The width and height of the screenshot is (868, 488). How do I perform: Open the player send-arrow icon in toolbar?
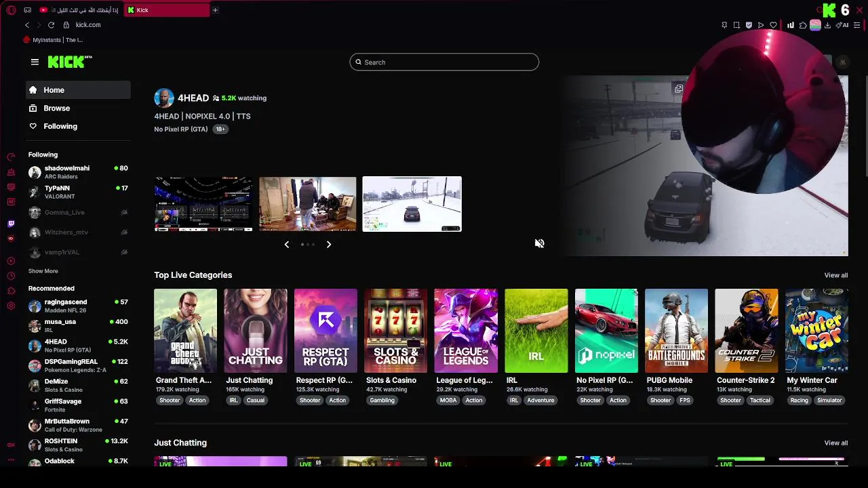[x=761, y=25]
